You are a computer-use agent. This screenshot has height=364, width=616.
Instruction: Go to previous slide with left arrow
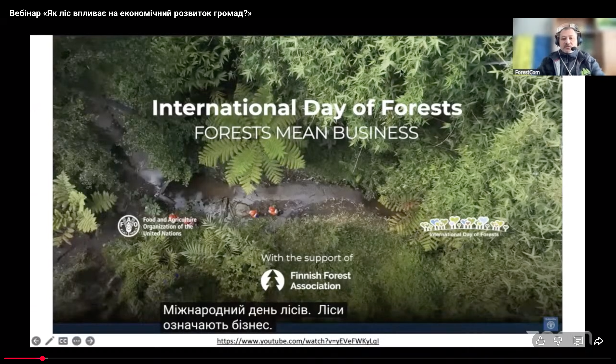[x=36, y=341]
